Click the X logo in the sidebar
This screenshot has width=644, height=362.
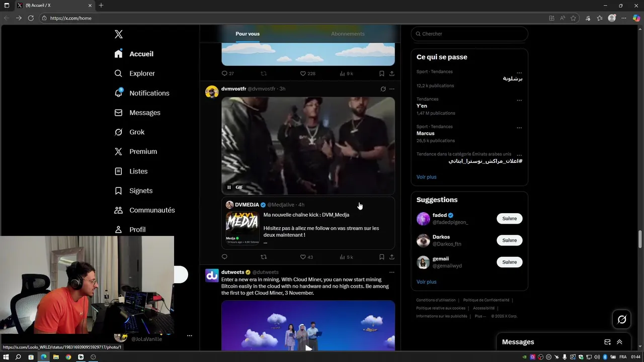click(x=119, y=34)
